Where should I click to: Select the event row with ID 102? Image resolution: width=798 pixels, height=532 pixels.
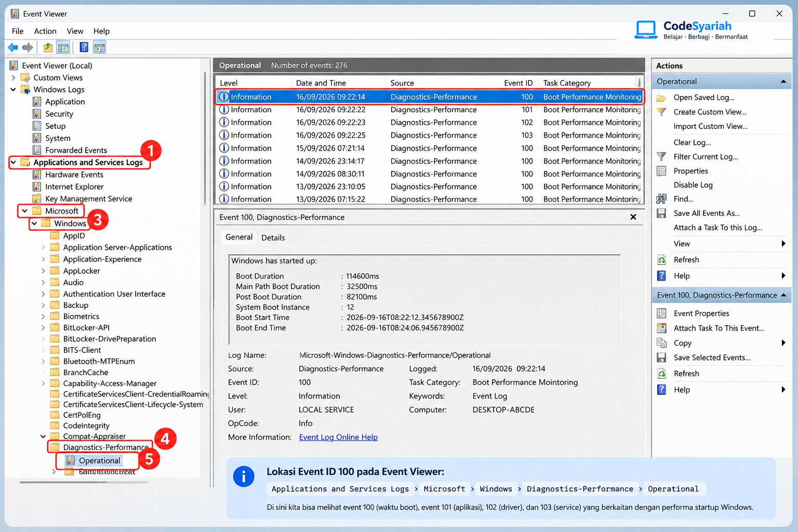pyautogui.click(x=430, y=123)
